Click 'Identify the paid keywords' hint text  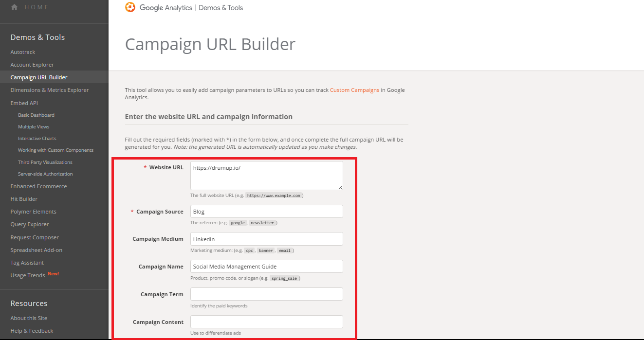219,306
